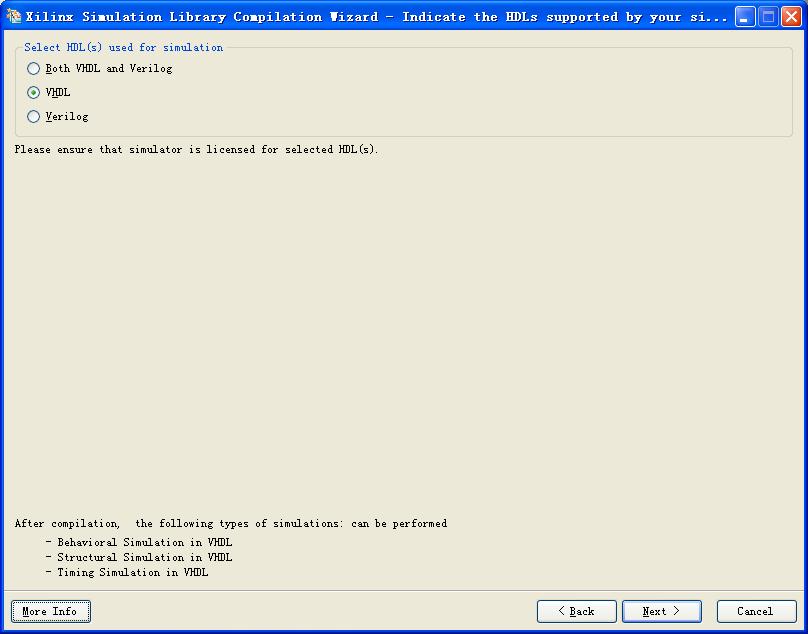Minimize the wizard window

[745, 16]
